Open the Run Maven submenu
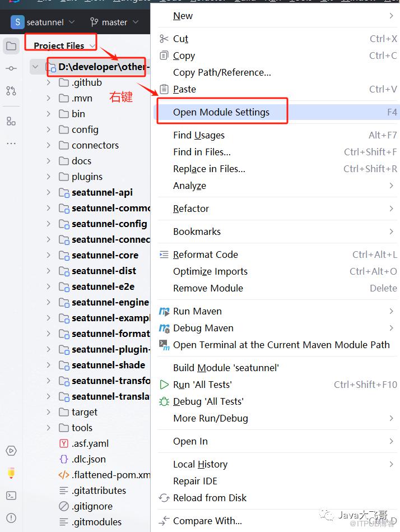The image size is (400, 532). point(197,311)
